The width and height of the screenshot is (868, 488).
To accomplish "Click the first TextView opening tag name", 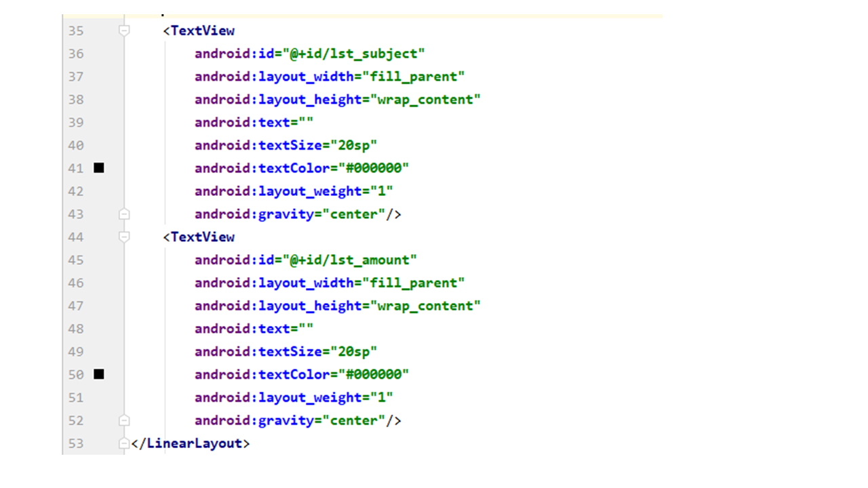I will click(202, 30).
